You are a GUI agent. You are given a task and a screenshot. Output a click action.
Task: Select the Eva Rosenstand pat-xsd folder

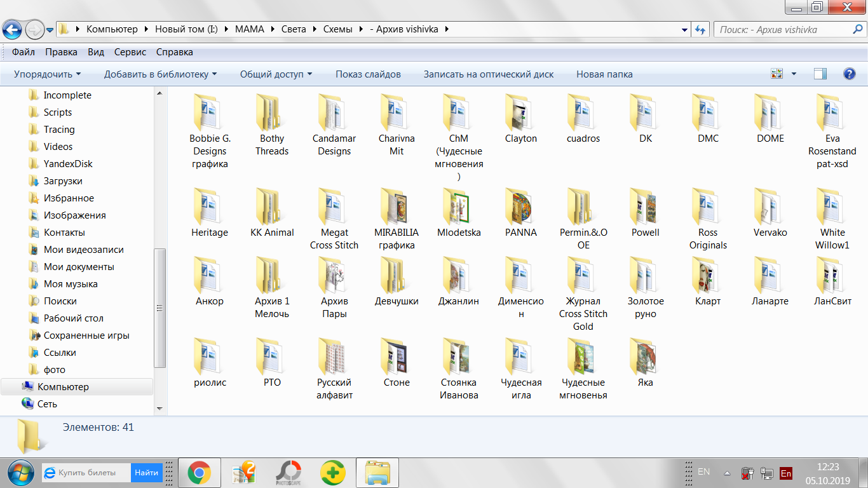(832, 132)
